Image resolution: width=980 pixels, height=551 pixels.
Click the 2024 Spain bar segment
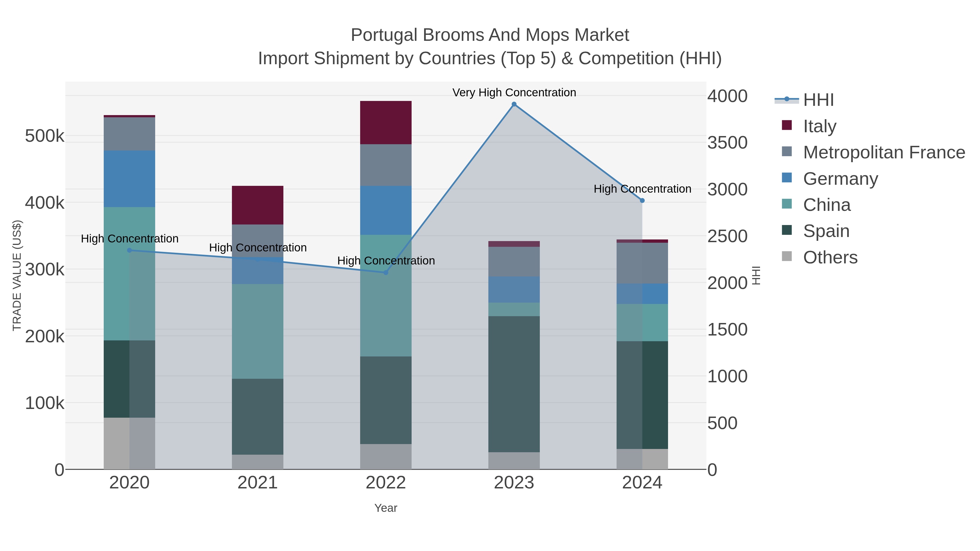tap(642, 395)
